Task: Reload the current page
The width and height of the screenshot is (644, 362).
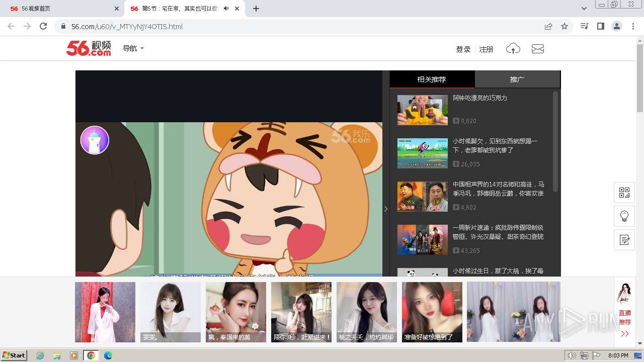Action: tap(43, 26)
